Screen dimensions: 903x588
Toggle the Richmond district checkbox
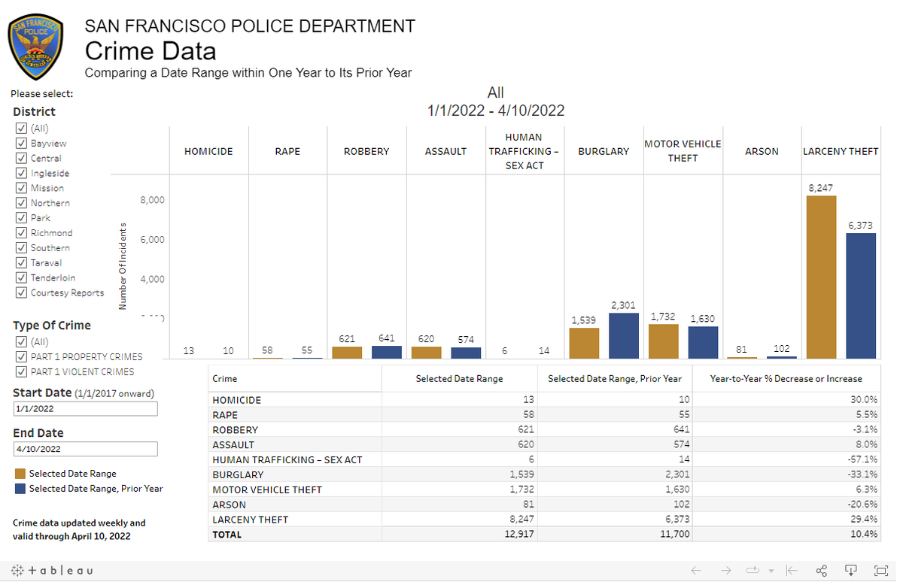point(21,233)
